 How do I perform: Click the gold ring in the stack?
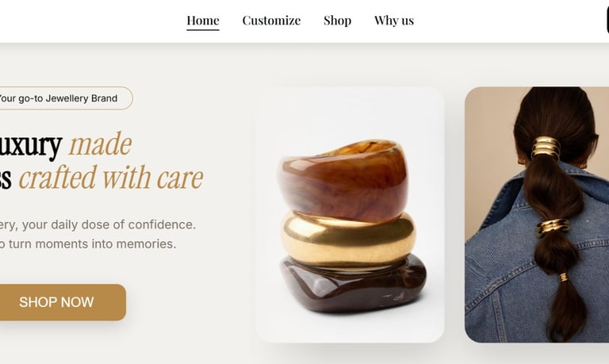(x=348, y=239)
